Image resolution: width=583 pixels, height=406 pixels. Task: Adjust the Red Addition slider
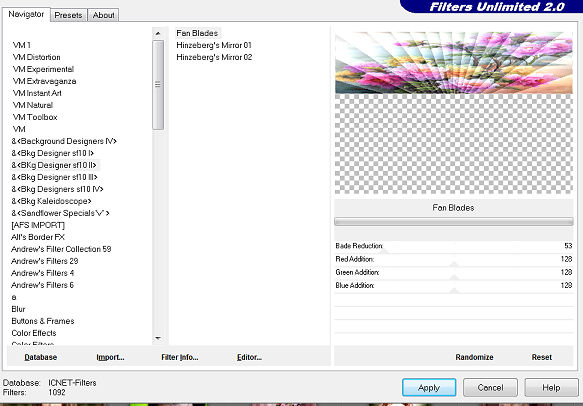(x=454, y=264)
